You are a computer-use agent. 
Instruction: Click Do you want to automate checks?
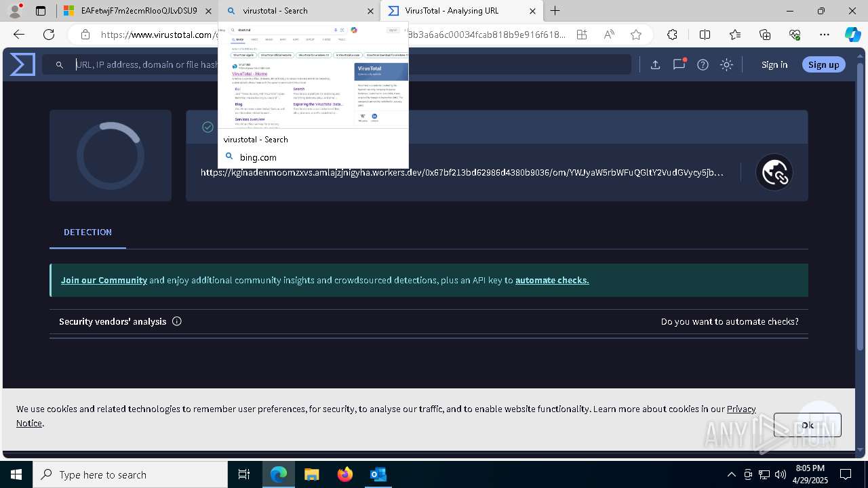(730, 321)
